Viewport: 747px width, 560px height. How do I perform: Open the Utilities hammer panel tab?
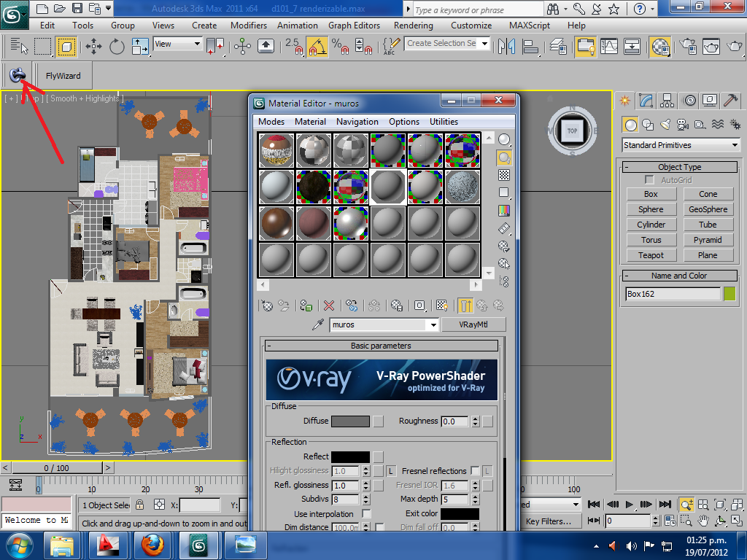tap(730, 101)
